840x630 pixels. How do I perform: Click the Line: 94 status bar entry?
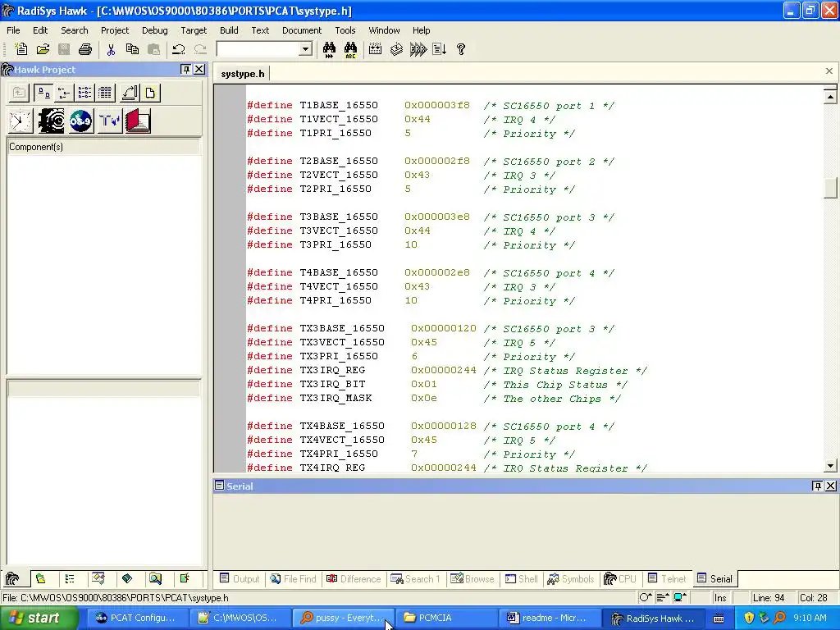coord(769,598)
